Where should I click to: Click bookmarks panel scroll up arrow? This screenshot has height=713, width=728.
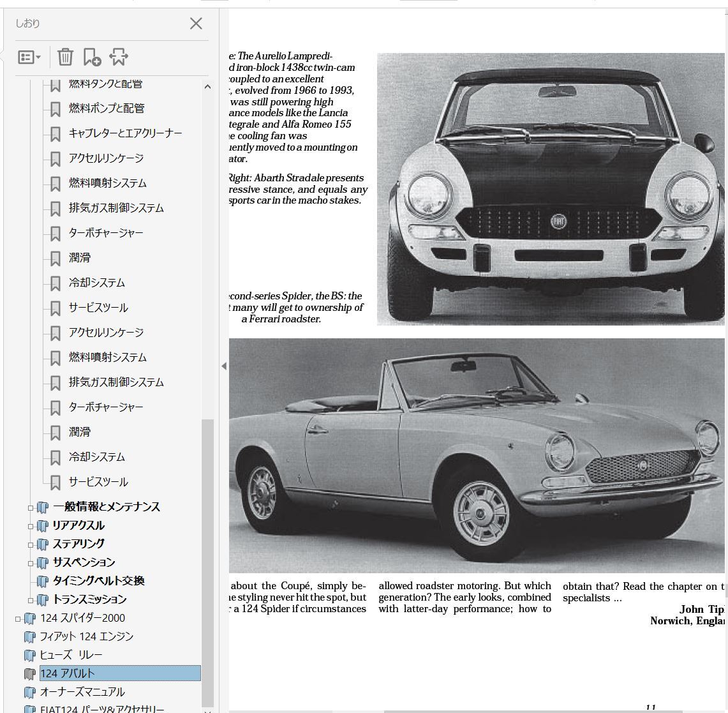pos(207,86)
